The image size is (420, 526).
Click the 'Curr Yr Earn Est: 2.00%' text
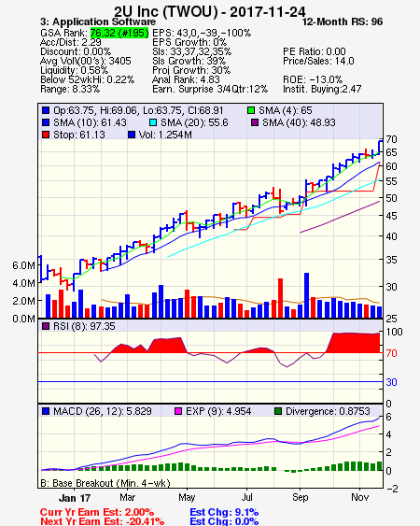[97, 512]
